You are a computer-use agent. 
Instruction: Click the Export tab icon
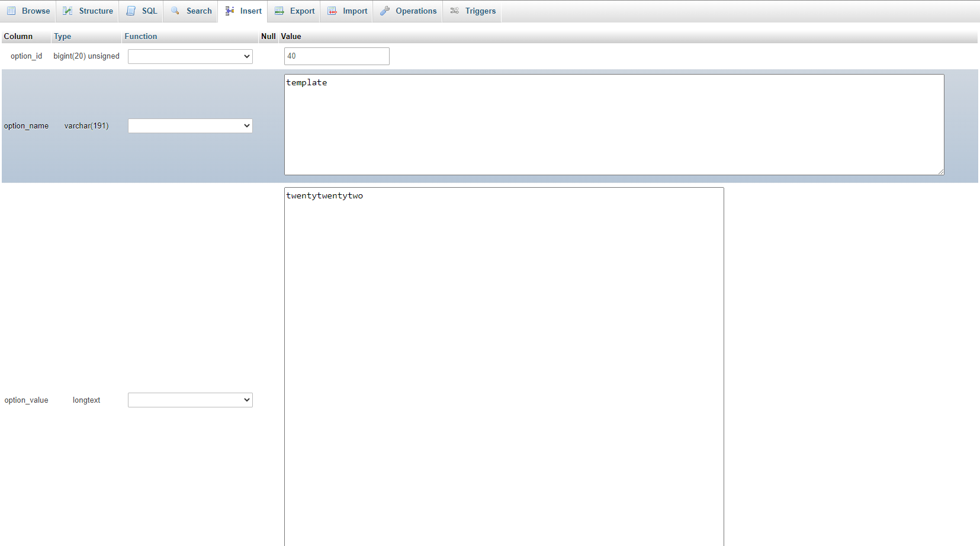279,11
